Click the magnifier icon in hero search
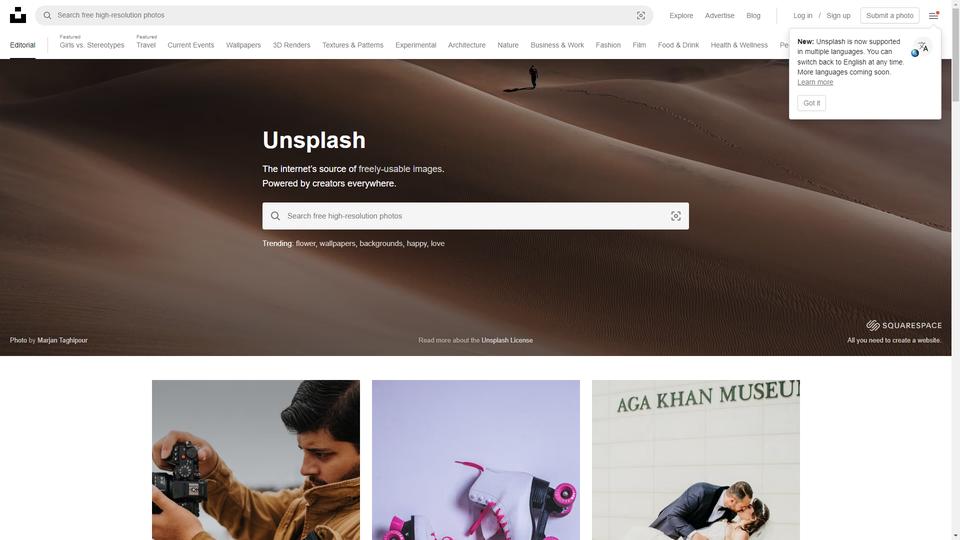Viewport: 960px width, 540px height. coord(276,216)
